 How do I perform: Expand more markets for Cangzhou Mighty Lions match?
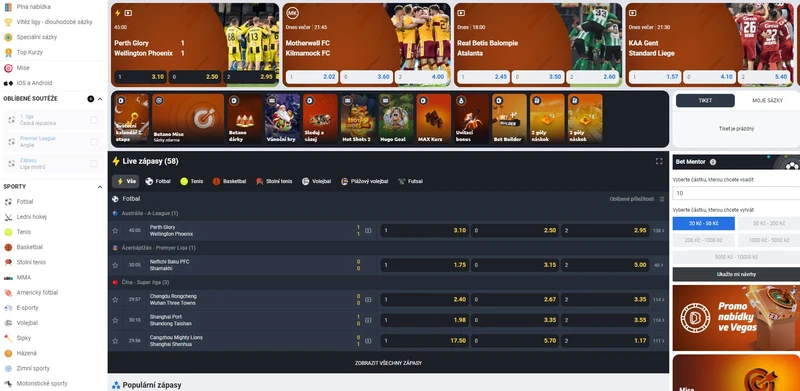659,340
